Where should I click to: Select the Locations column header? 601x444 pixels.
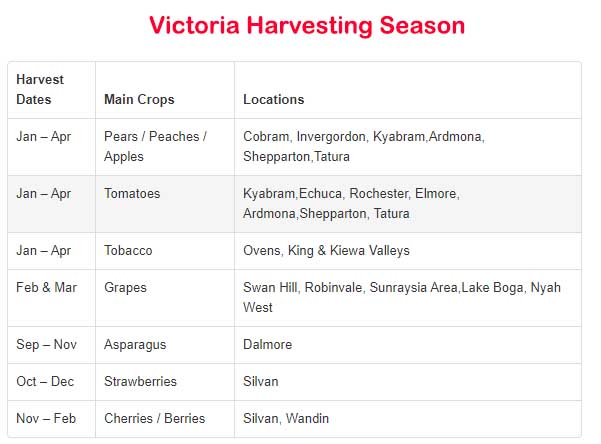[408, 90]
